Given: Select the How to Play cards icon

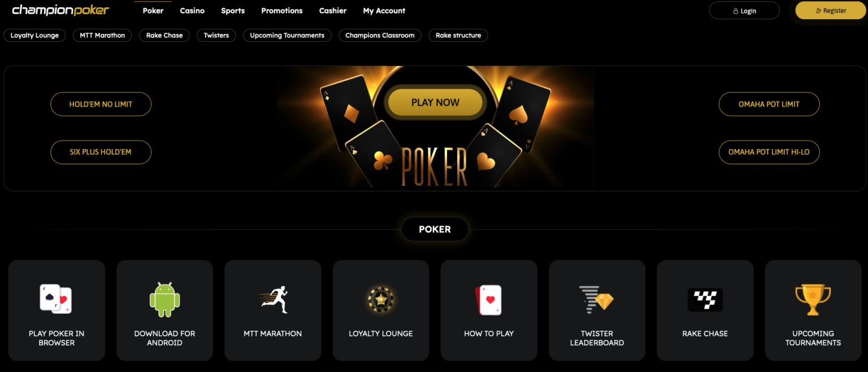Looking at the screenshot, I should (x=489, y=300).
